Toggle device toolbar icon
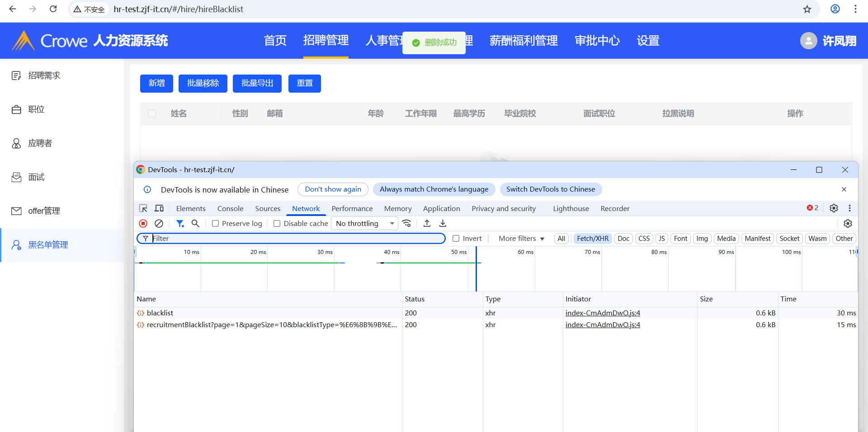This screenshot has width=868, height=432. [x=159, y=208]
